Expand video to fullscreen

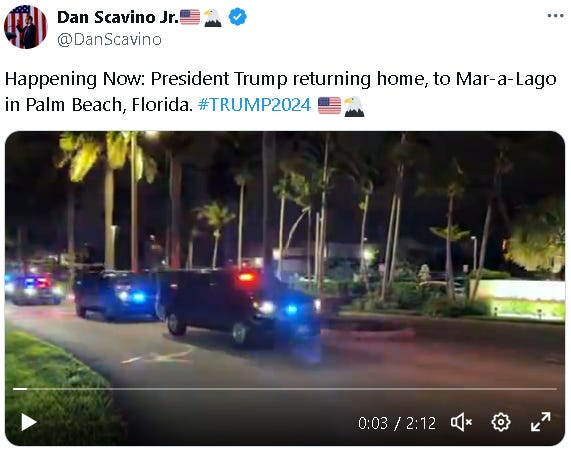pyautogui.click(x=540, y=422)
